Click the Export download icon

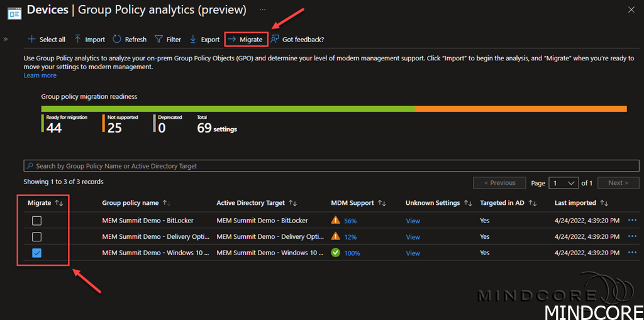pos(193,39)
